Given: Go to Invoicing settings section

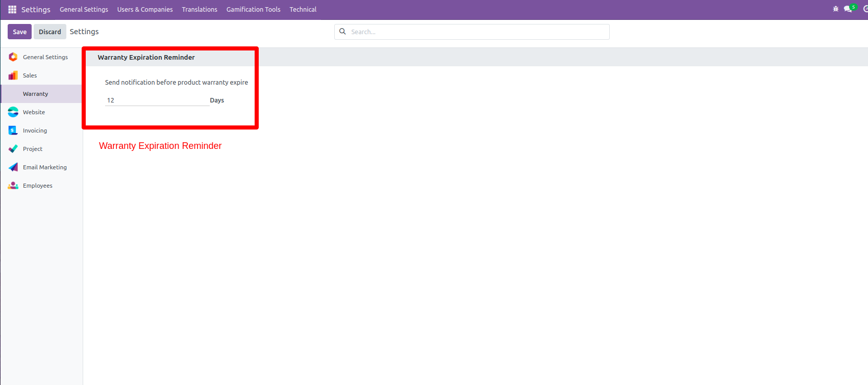Looking at the screenshot, I should (35, 131).
